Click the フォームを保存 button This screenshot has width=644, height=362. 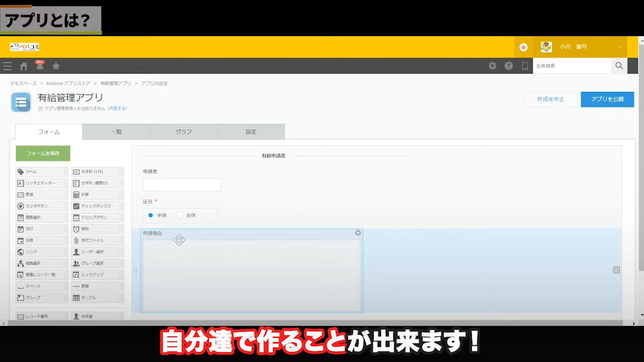(43, 153)
